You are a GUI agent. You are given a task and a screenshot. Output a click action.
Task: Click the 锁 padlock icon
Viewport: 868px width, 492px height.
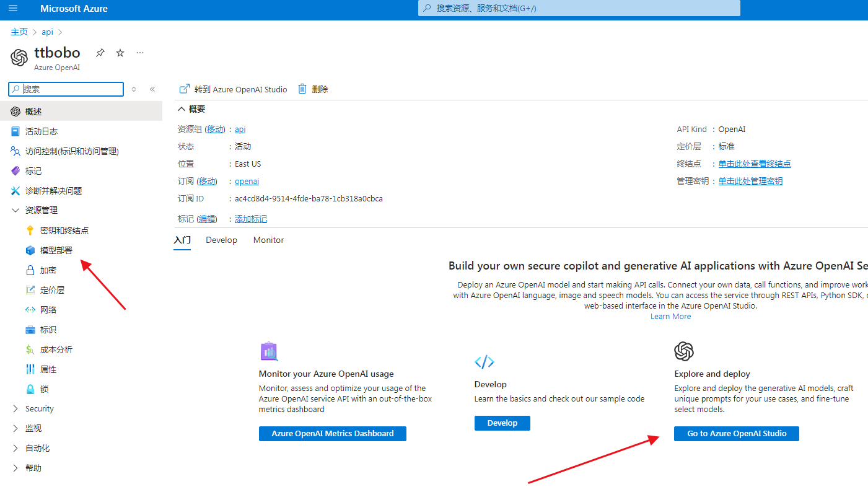(30, 389)
